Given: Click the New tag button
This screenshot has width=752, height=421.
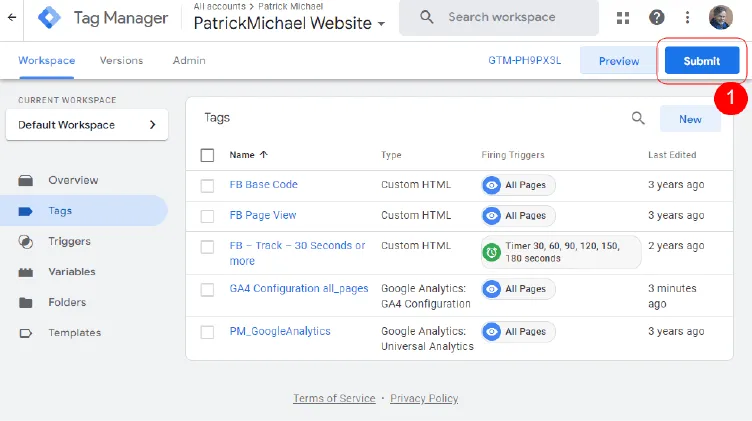Looking at the screenshot, I should click(690, 119).
